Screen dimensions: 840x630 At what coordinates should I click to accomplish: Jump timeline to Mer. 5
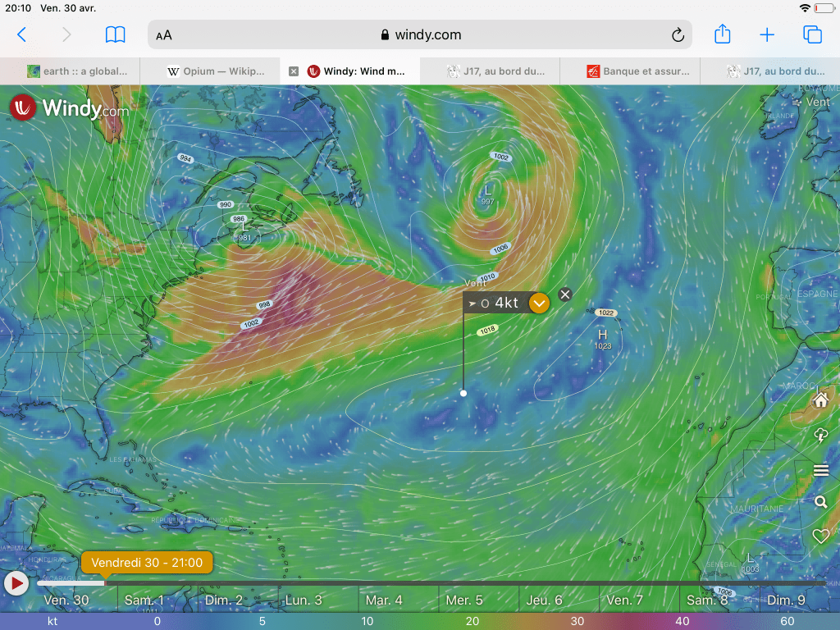[x=463, y=600]
